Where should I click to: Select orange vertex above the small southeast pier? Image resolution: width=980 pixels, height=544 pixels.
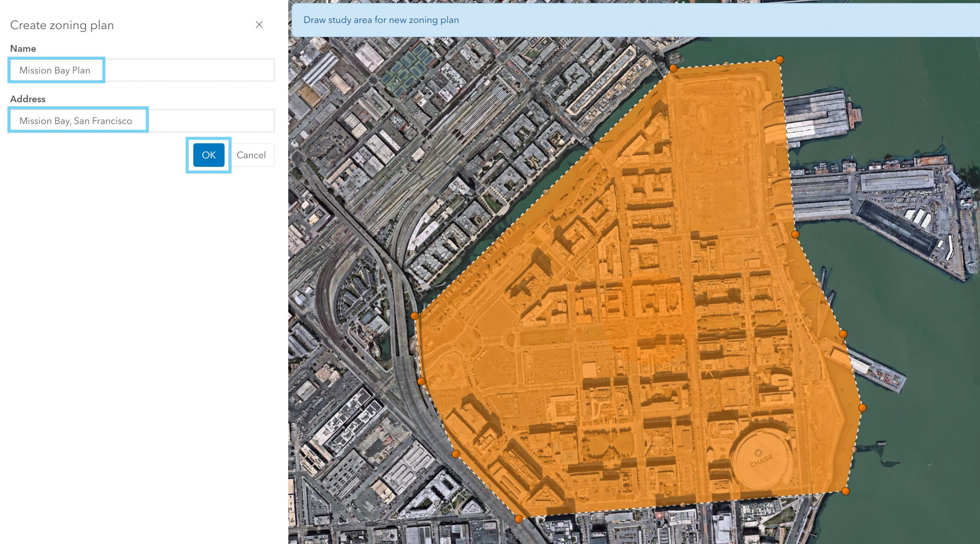pyautogui.click(x=843, y=334)
